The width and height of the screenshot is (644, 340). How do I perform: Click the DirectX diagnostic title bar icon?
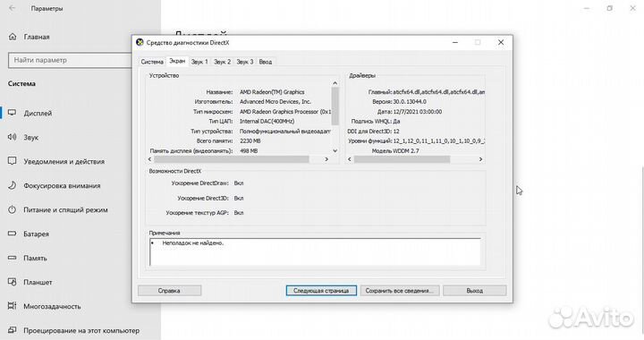[x=140, y=42]
